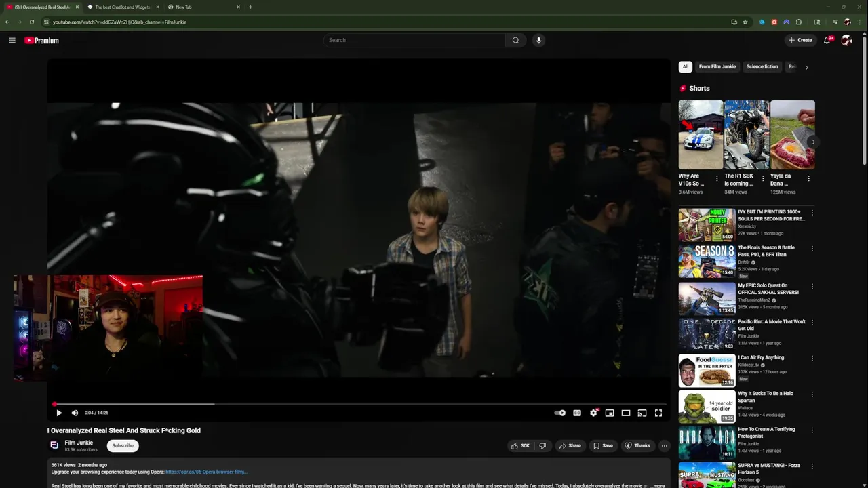Screen dimensions: 868x488
Task: Open the Chrome profile avatar
Action: [x=847, y=22]
